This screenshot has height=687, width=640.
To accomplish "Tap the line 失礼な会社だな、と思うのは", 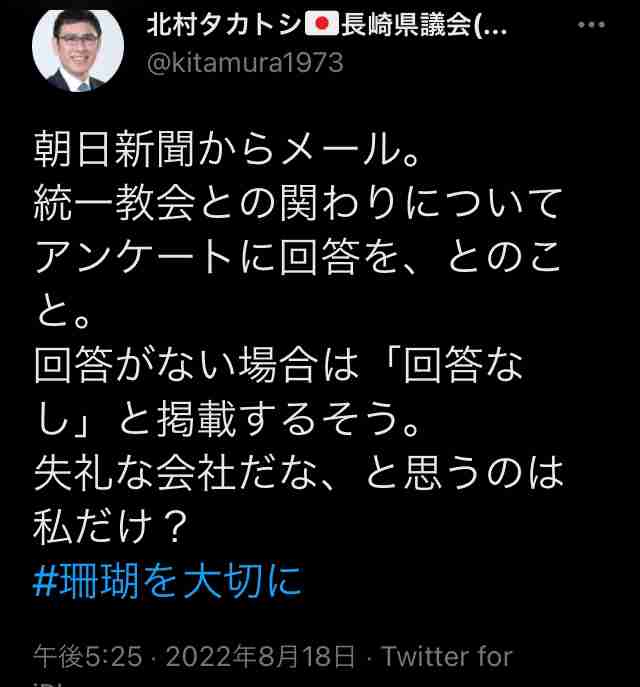I will pyautogui.click(x=298, y=472).
